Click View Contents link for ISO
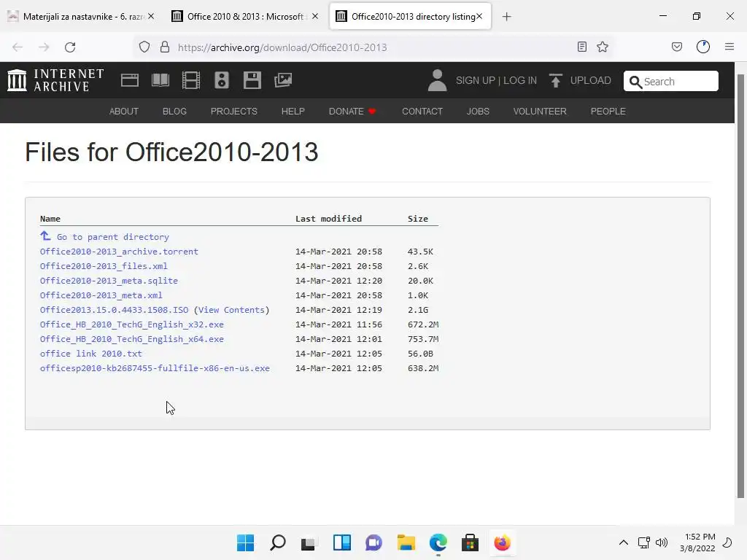 coord(231,310)
